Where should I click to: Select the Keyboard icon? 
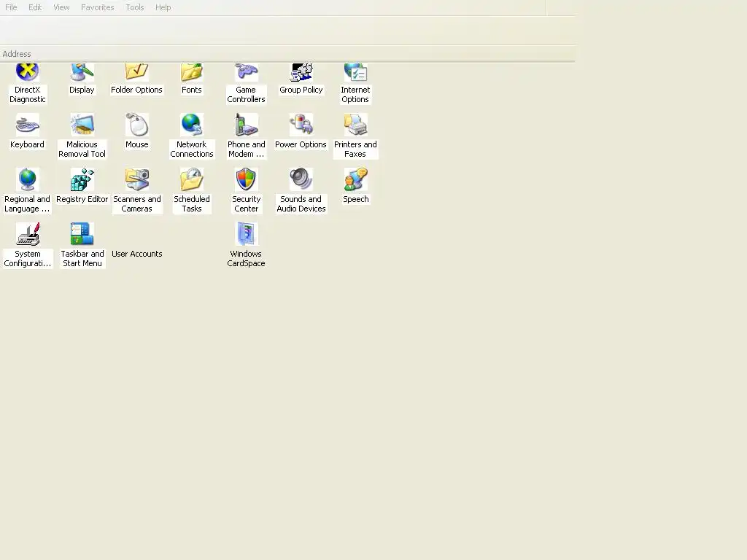click(27, 125)
